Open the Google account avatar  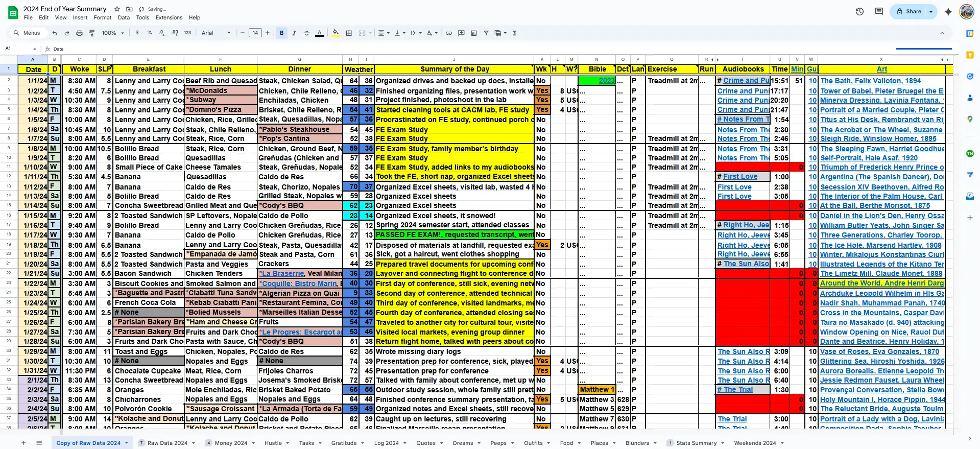click(x=966, y=11)
